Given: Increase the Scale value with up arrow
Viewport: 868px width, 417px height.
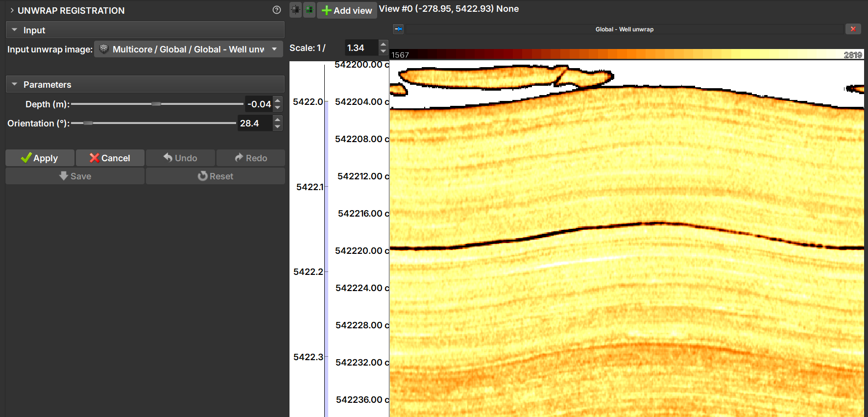Looking at the screenshot, I should coord(383,45).
